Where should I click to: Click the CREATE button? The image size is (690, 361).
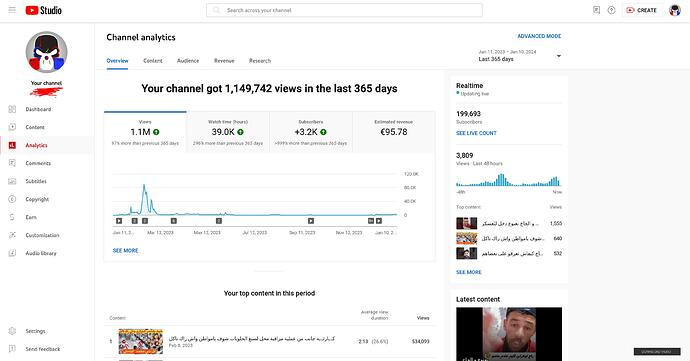pyautogui.click(x=642, y=10)
